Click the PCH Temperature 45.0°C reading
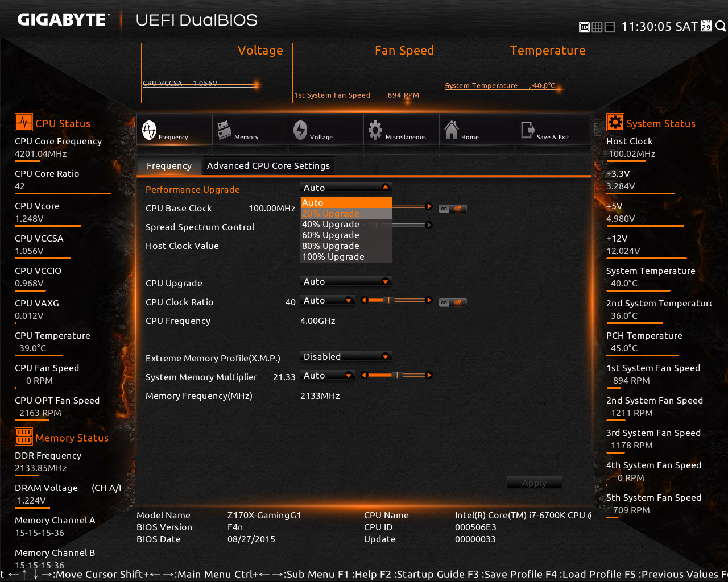 coord(624,348)
